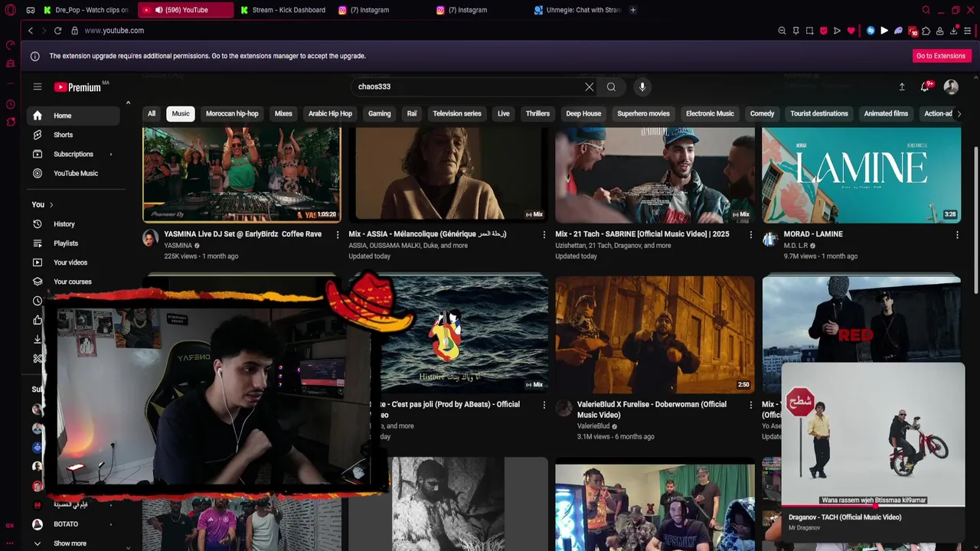The height and width of the screenshot is (551, 980).
Task: Open browser downloads icon
Action: click(954, 31)
